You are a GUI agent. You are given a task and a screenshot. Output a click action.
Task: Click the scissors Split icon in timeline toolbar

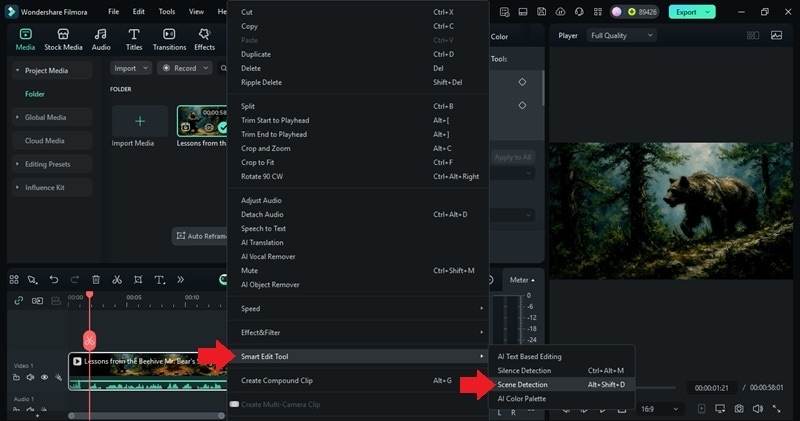(x=117, y=280)
